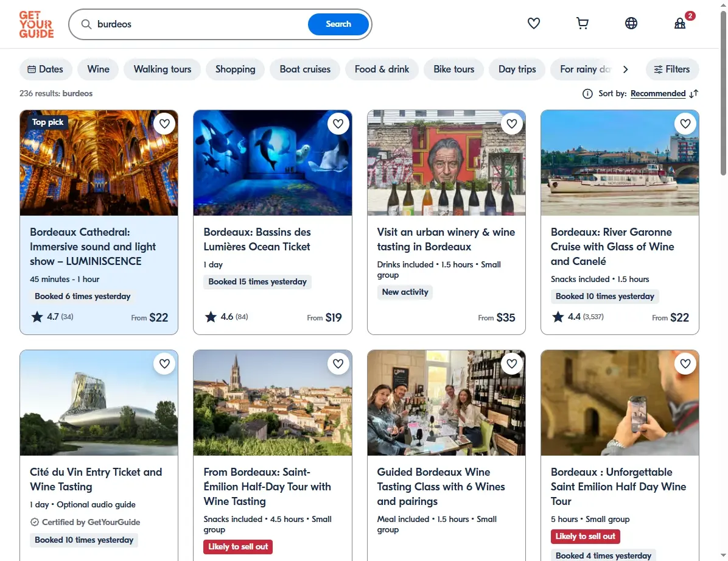This screenshot has width=728, height=561.
Task: Open Visit an urban winery & wine tasting
Action: (446, 239)
